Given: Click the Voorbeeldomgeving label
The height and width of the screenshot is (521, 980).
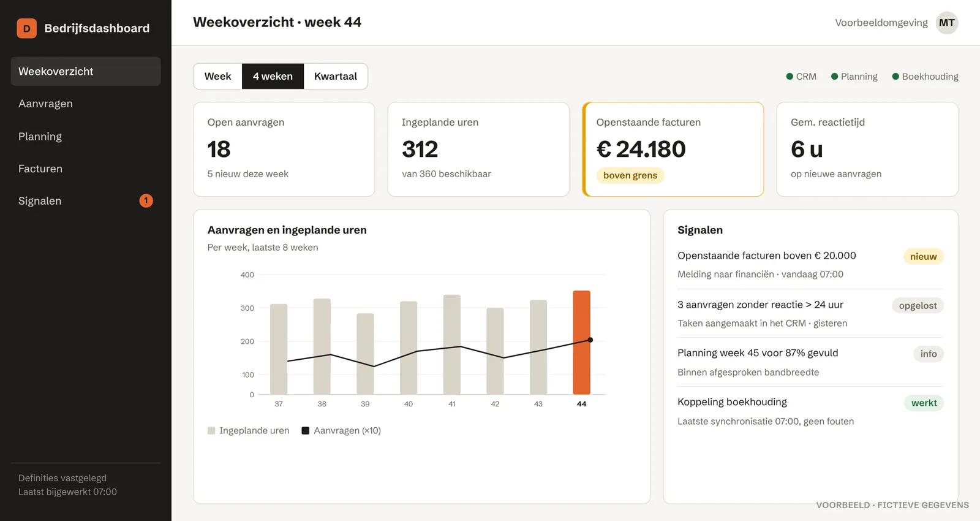Looking at the screenshot, I should click(881, 23).
